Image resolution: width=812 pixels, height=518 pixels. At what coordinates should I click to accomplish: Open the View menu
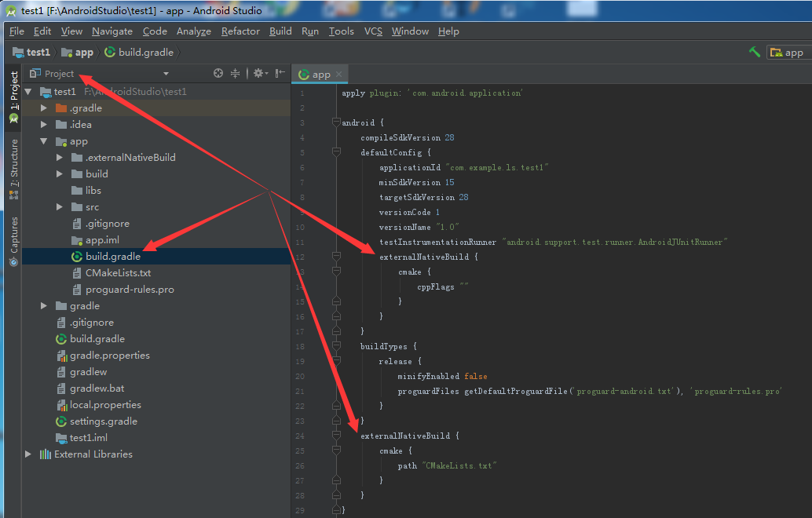[x=71, y=31]
